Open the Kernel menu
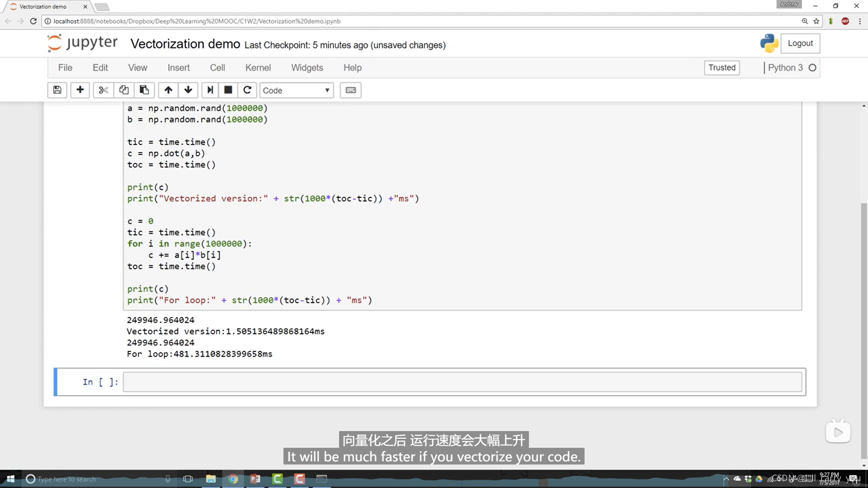The image size is (868, 488). pos(258,67)
